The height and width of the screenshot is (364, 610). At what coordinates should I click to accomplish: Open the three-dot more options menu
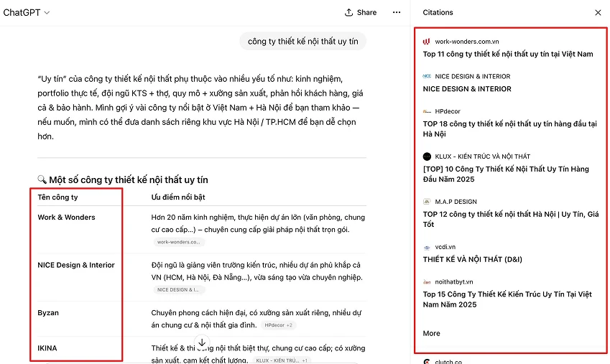click(397, 12)
